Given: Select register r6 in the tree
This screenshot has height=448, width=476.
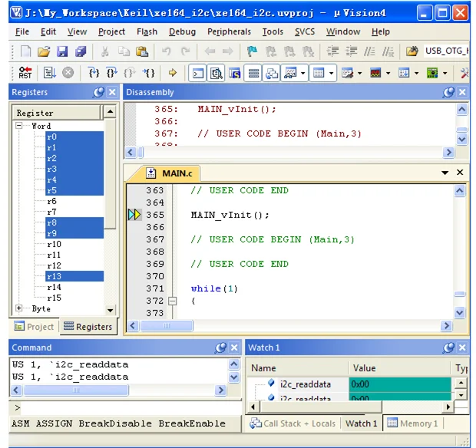Looking at the screenshot, I should click(x=51, y=201).
